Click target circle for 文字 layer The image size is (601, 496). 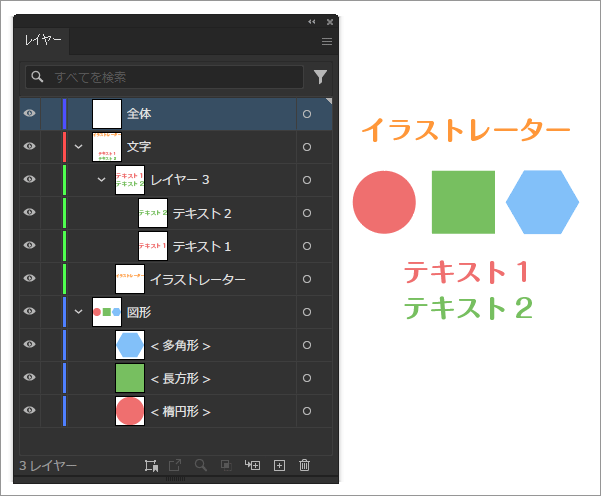[x=307, y=147]
